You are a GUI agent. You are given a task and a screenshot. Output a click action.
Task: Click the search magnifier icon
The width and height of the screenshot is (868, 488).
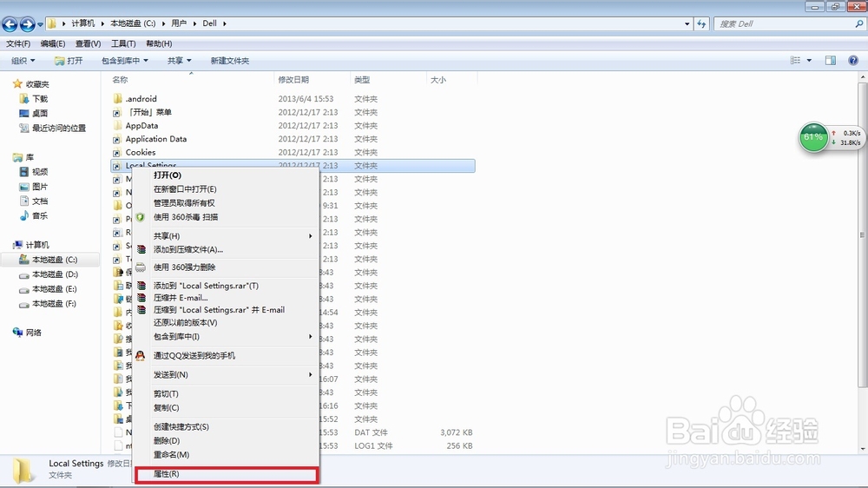tap(859, 23)
